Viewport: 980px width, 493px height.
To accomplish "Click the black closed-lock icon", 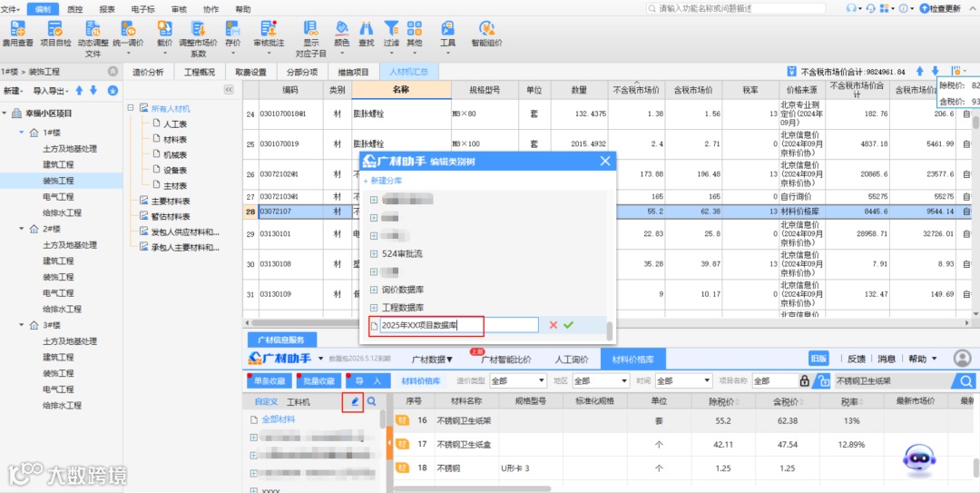I will (x=805, y=380).
